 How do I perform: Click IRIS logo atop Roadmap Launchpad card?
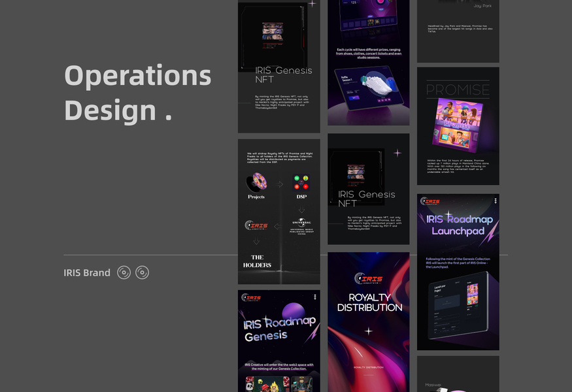coord(430,201)
